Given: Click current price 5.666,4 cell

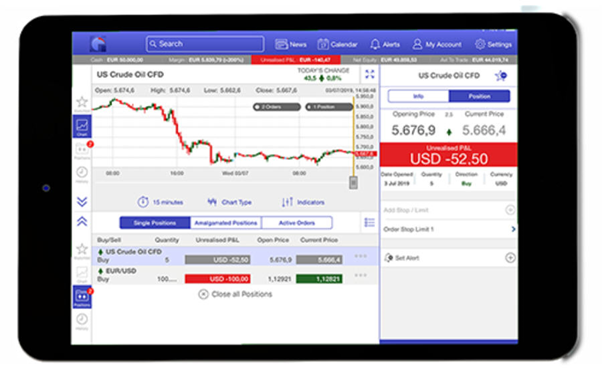Looking at the screenshot, I should 319,260.
